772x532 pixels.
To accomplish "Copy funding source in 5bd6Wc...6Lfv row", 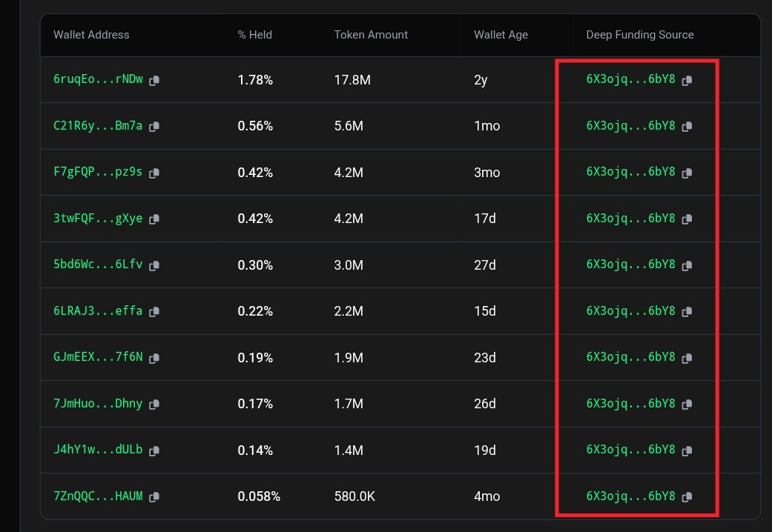I will click(x=687, y=266).
